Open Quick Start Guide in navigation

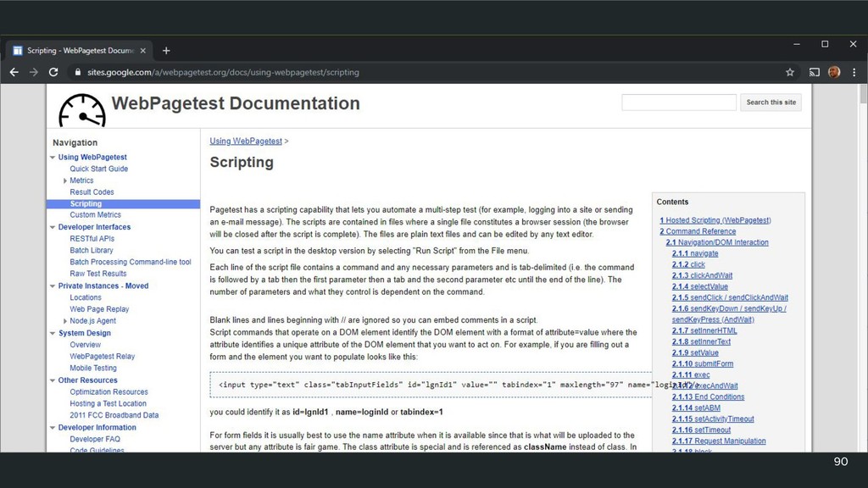(98, 169)
